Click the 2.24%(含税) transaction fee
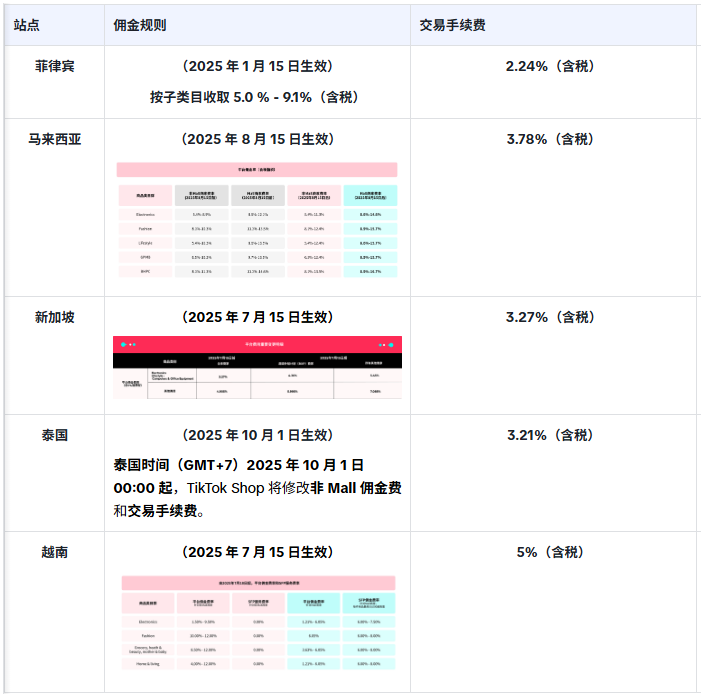 (x=550, y=67)
